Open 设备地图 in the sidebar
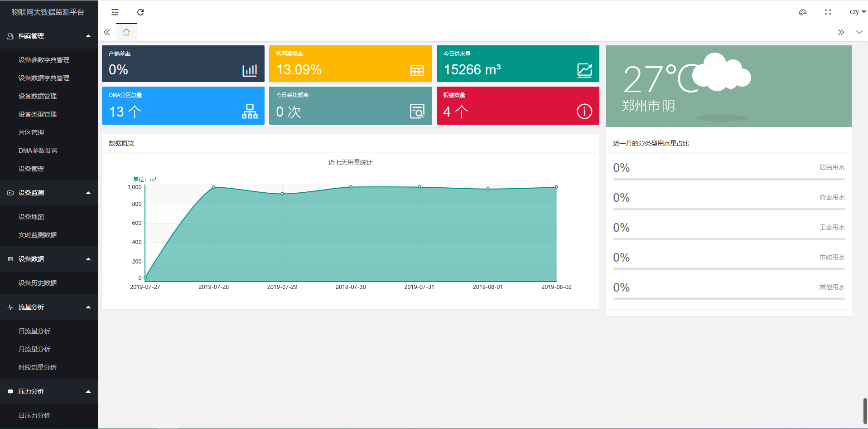 point(31,217)
